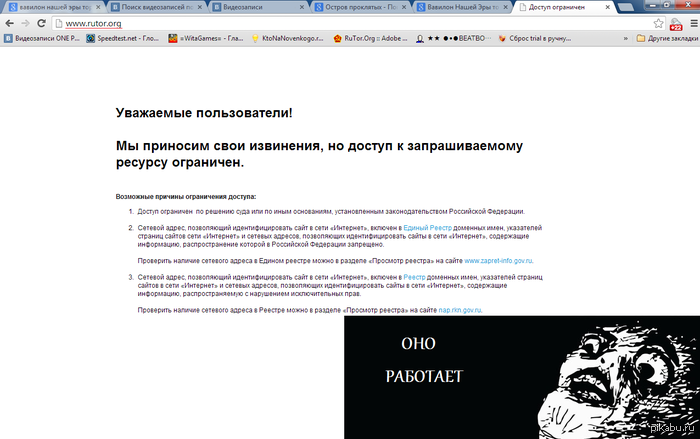Open the www.zapret-info.gov.ru link
700x439 pixels.
coord(498,261)
